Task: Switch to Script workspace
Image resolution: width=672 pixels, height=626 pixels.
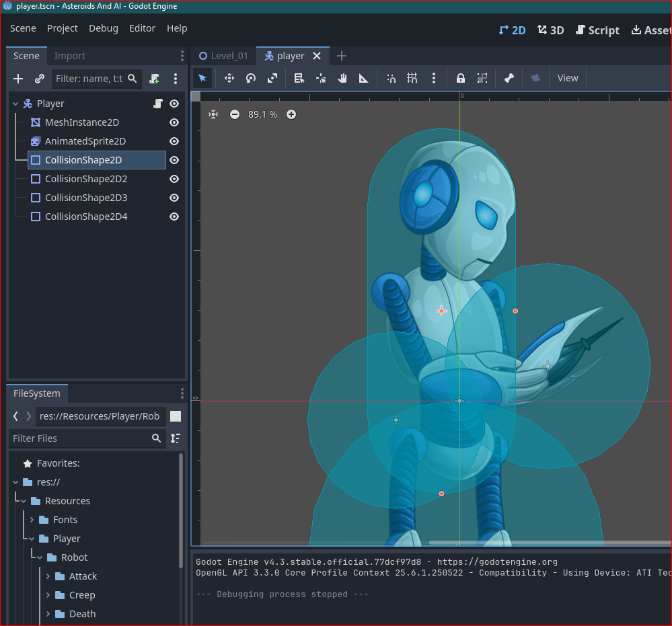Action: [598, 30]
